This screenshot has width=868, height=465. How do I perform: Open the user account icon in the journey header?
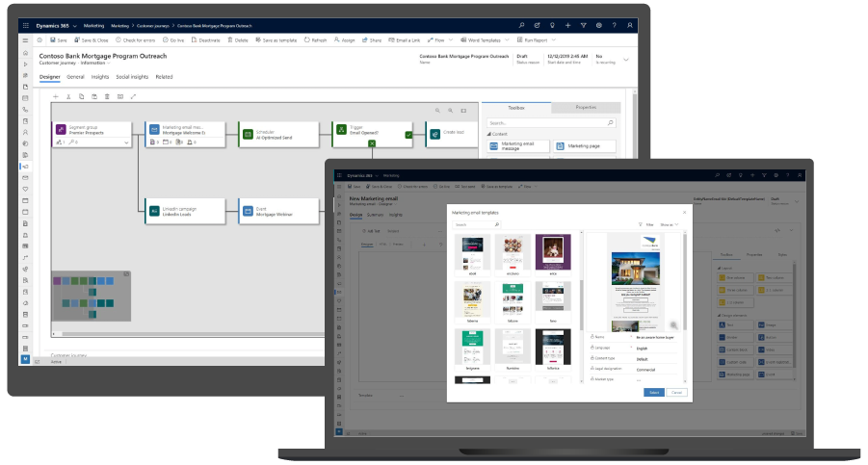click(x=629, y=25)
